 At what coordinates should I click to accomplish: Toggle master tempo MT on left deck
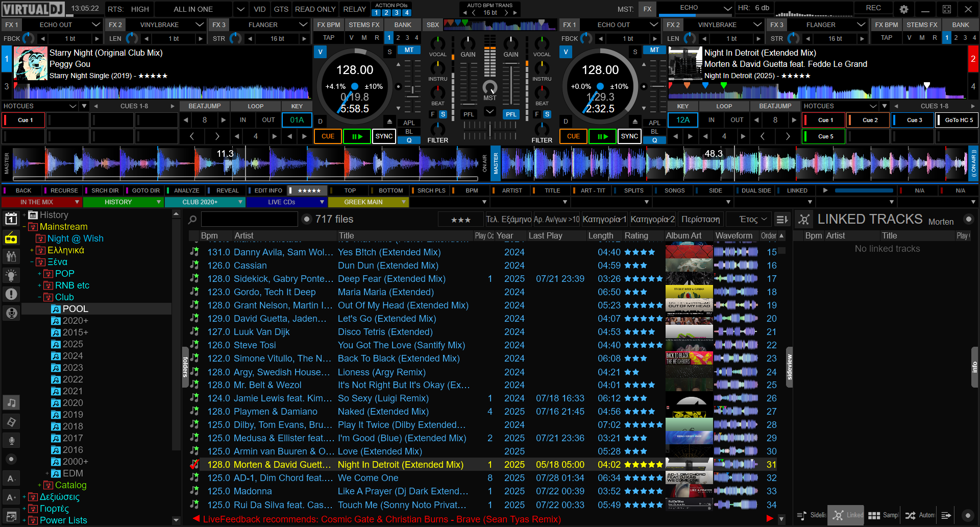coord(409,50)
